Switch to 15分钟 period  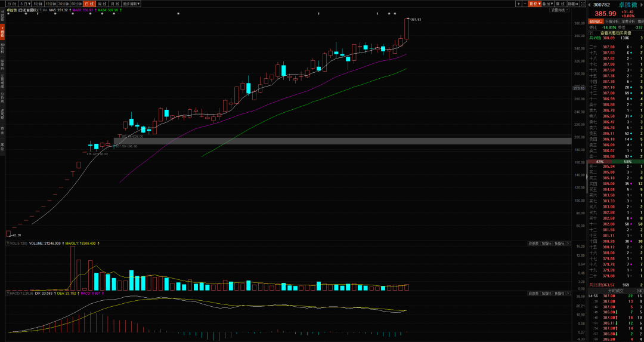coord(51,4)
